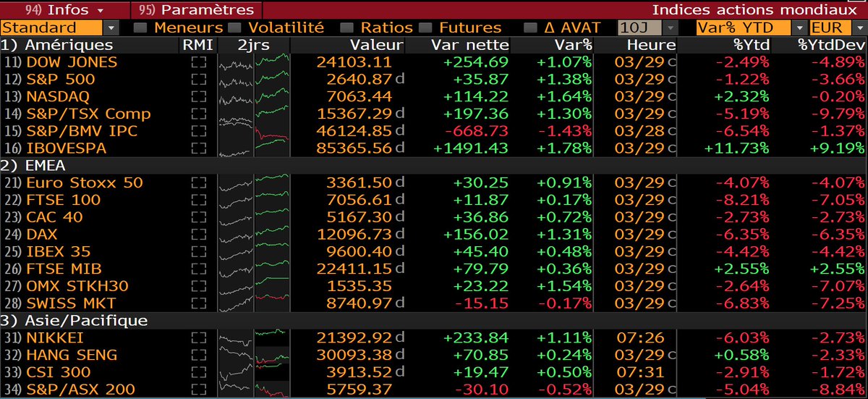Select the FTSE 100 %Ytd value -8.21%
Viewport: 868px width, 399px height.
click(742, 200)
